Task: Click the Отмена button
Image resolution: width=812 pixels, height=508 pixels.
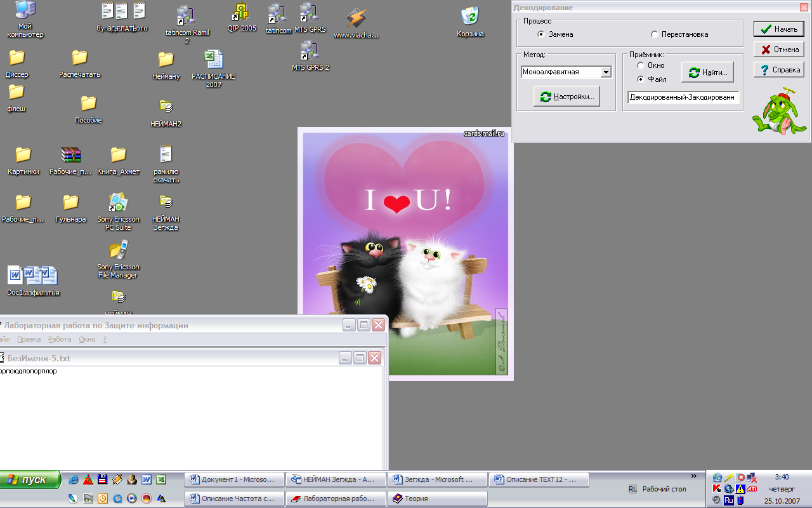Action: pyautogui.click(x=779, y=50)
